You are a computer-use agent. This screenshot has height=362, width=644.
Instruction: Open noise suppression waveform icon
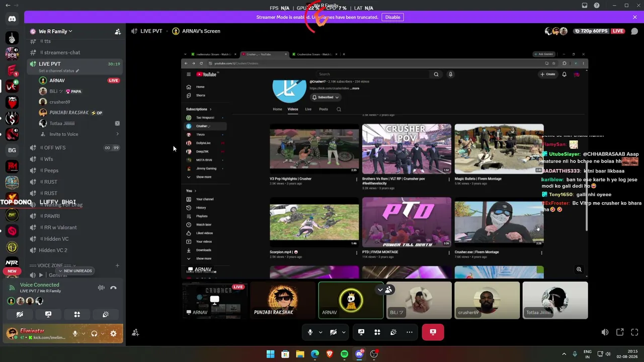pos(101,288)
